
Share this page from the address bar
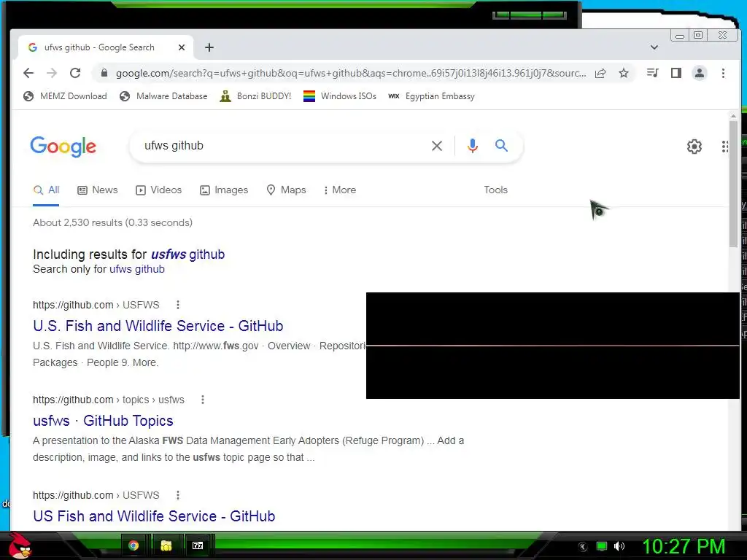pyautogui.click(x=600, y=73)
